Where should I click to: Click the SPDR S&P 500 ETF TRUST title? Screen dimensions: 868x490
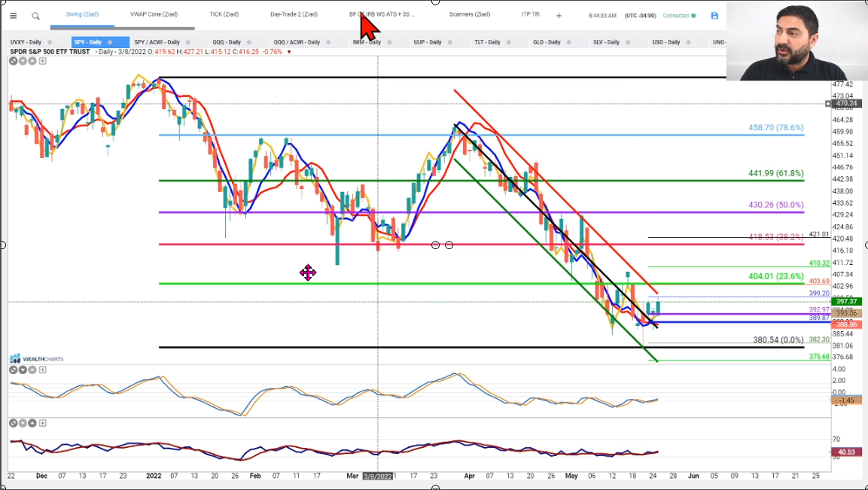[50, 52]
